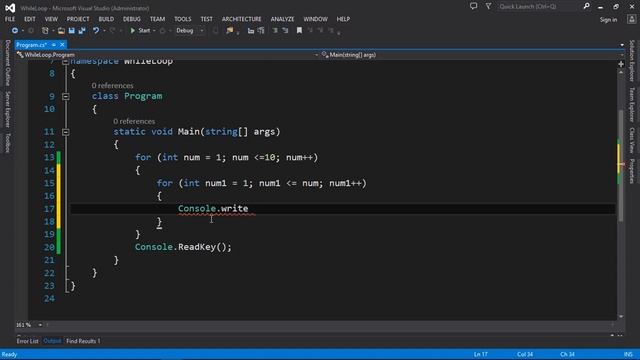Open the Main(string[] args) member dropdown
The width and height of the screenshot is (640, 360).
click(x=473, y=55)
